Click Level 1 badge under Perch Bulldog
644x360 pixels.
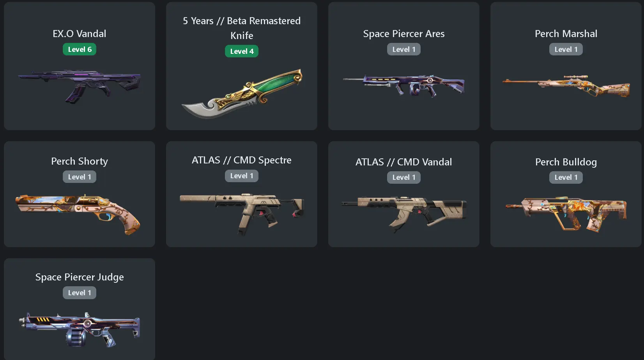click(x=566, y=177)
